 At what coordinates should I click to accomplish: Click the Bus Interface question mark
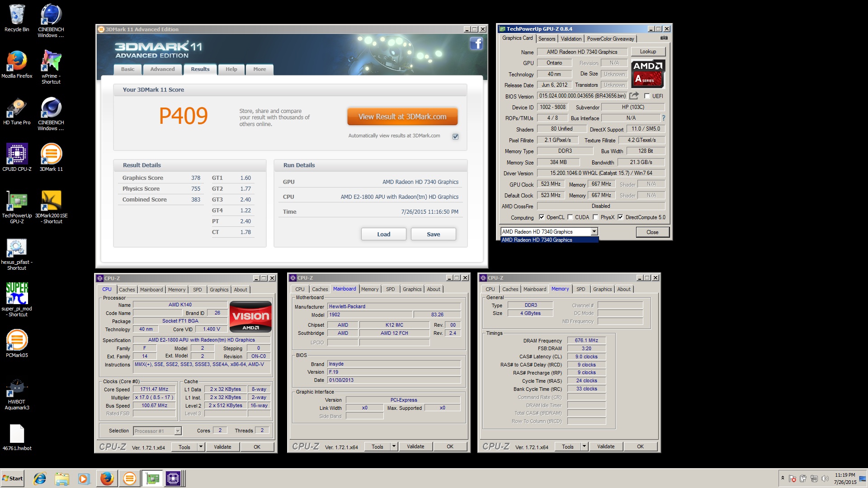[x=663, y=118]
